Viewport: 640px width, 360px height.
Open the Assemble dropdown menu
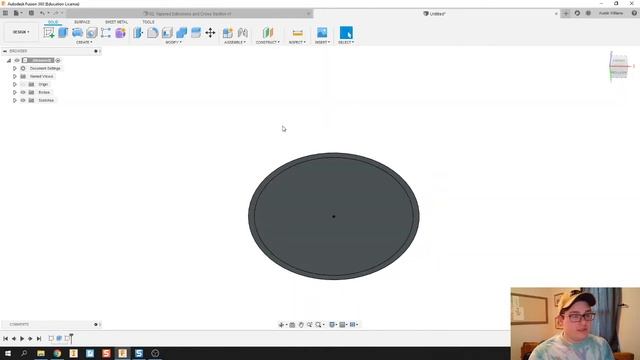click(235, 42)
